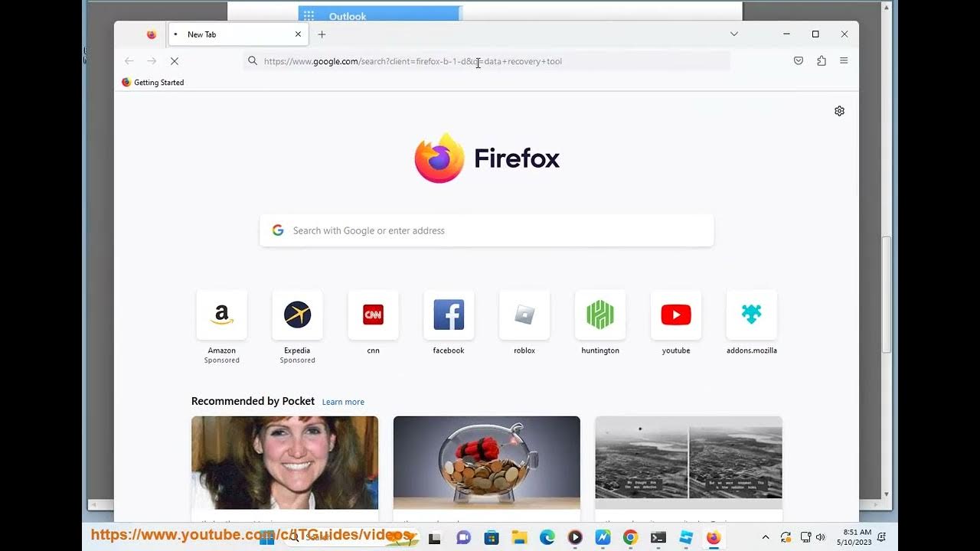Open the piggy bank Pocket story
The height and width of the screenshot is (551, 980).
487,463
